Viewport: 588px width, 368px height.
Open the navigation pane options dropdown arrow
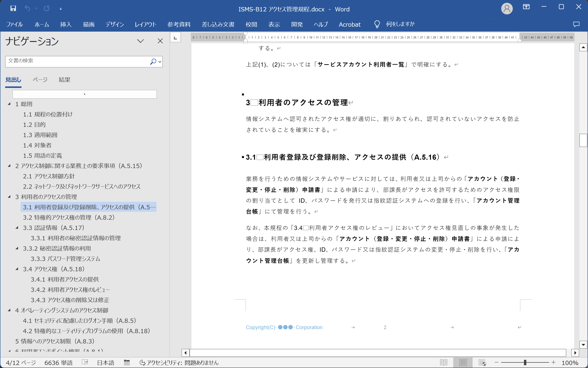[x=140, y=41]
